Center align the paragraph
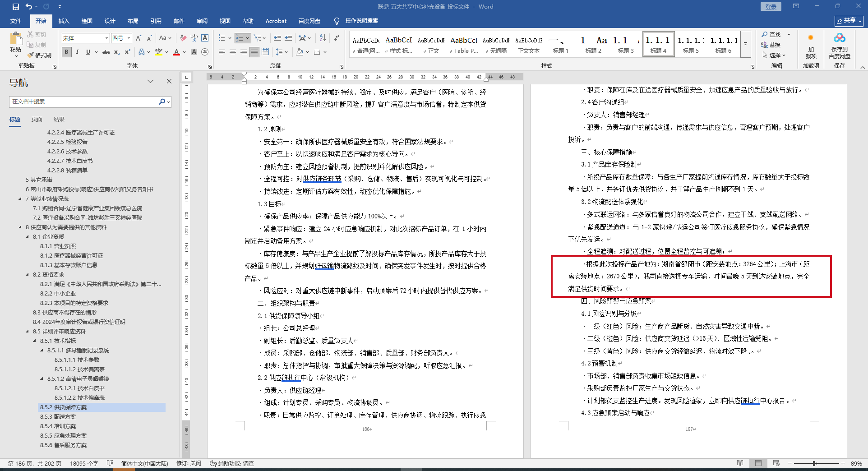The image size is (868, 471). coord(233,52)
